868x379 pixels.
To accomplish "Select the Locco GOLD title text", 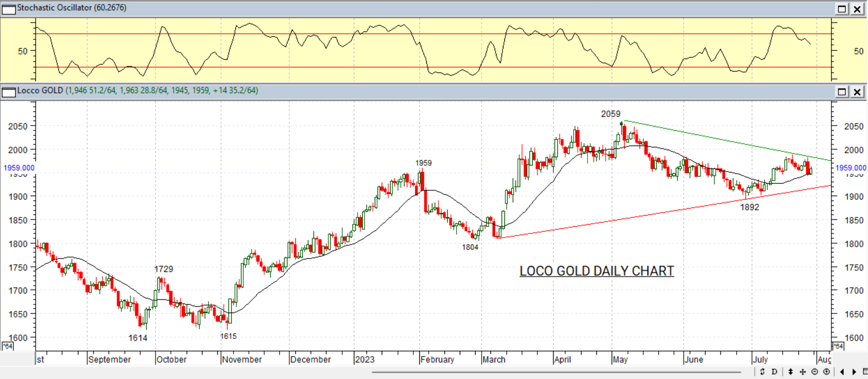I will [40, 90].
